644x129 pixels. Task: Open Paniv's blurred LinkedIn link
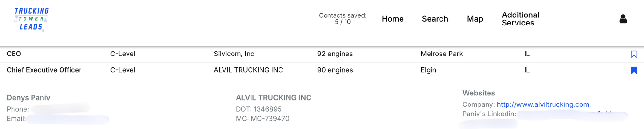tap(573, 114)
